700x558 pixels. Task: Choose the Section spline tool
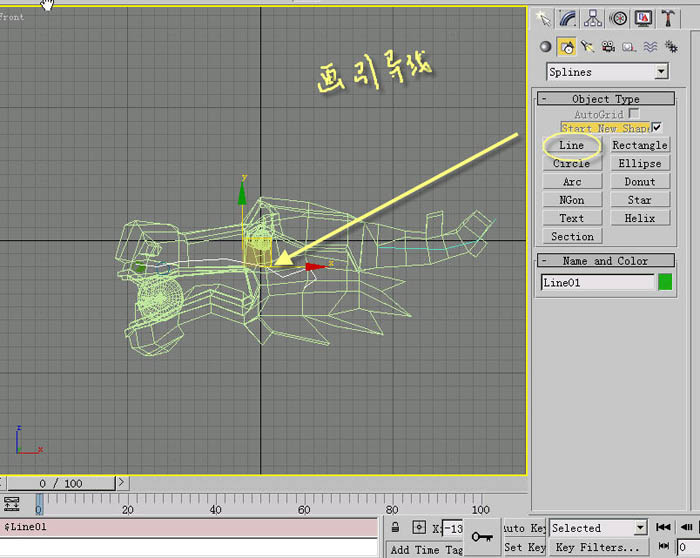click(572, 236)
